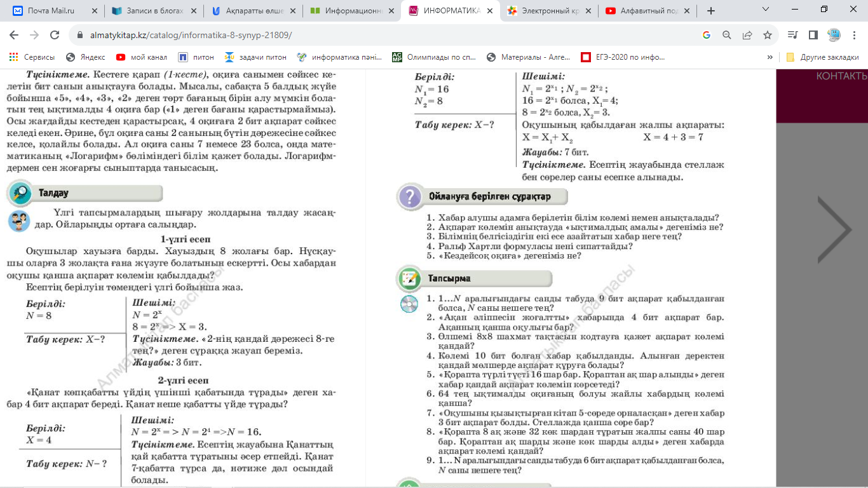Click question about Ральф Хартли формуласы
The image size is (868, 488).
(x=529, y=246)
